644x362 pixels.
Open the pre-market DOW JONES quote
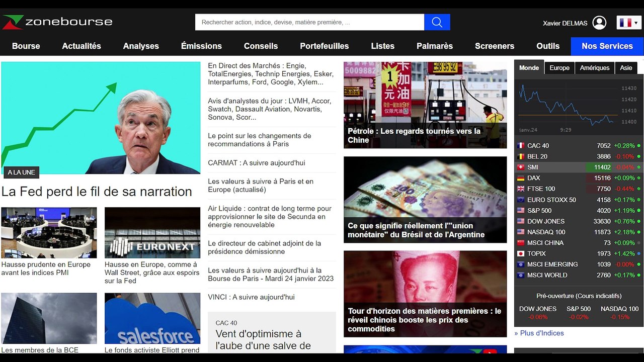pyautogui.click(x=538, y=313)
